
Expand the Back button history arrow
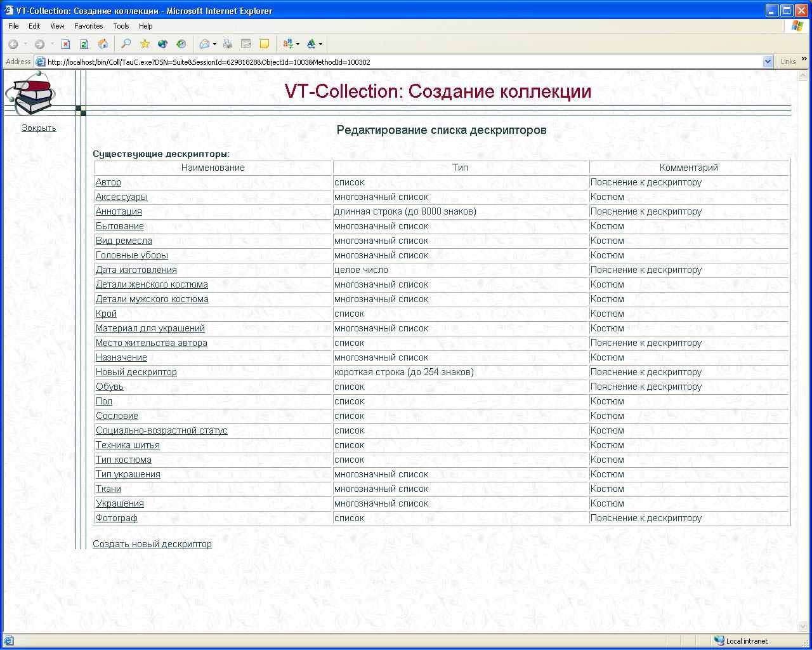click(x=25, y=44)
